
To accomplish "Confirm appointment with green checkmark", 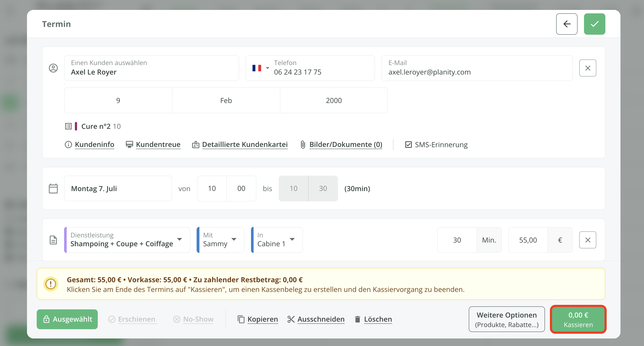I will (594, 24).
